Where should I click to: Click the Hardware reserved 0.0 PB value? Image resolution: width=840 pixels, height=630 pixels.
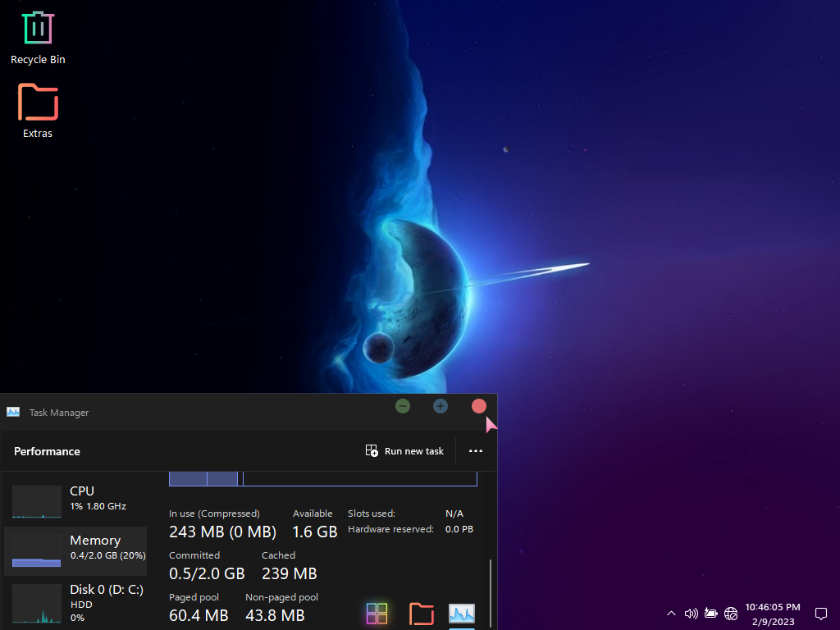coord(459,529)
